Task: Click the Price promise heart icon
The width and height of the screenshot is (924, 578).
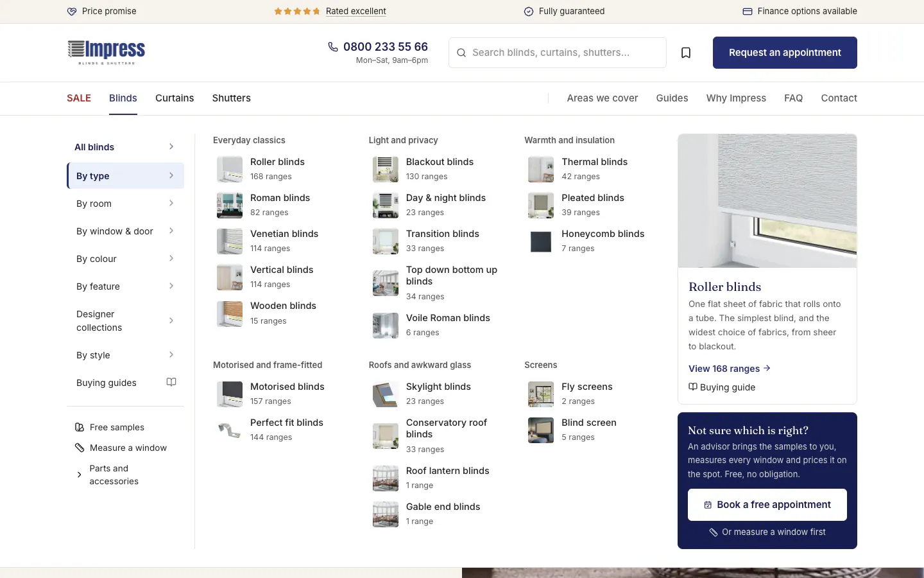Action: 72,12
